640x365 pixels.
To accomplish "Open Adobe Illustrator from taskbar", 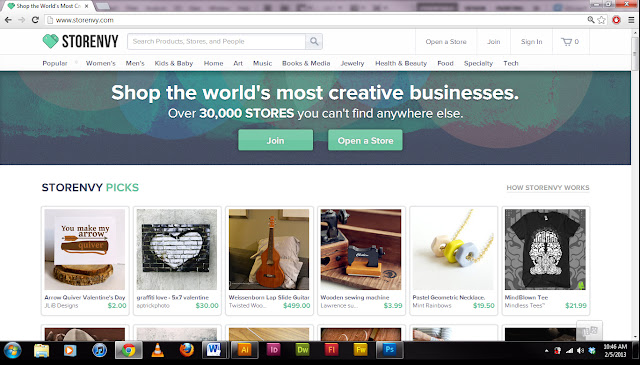I will click(244, 350).
